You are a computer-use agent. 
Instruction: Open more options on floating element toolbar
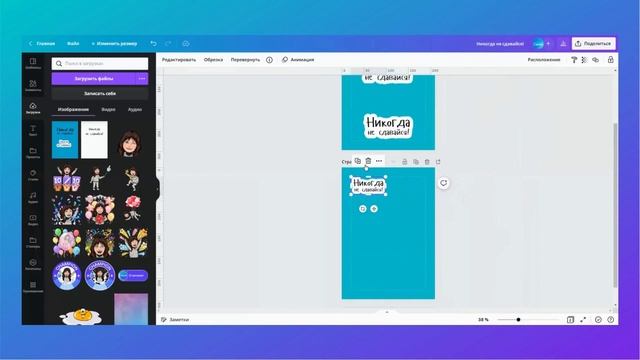379,161
